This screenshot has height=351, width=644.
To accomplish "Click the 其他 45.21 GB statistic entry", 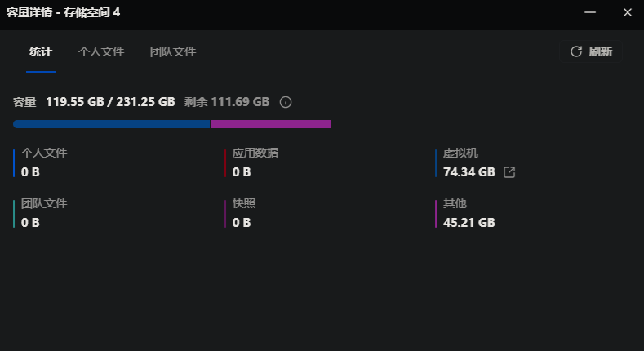I will [x=469, y=213].
